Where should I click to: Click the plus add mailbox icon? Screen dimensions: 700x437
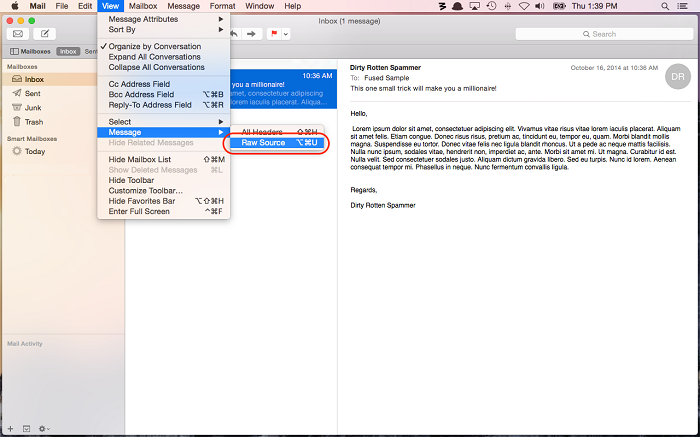pos(11,429)
